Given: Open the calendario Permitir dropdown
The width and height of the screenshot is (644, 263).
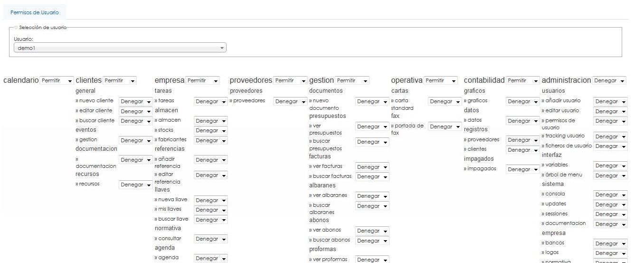Looking at the screenshot, I should tap(57, 81).
